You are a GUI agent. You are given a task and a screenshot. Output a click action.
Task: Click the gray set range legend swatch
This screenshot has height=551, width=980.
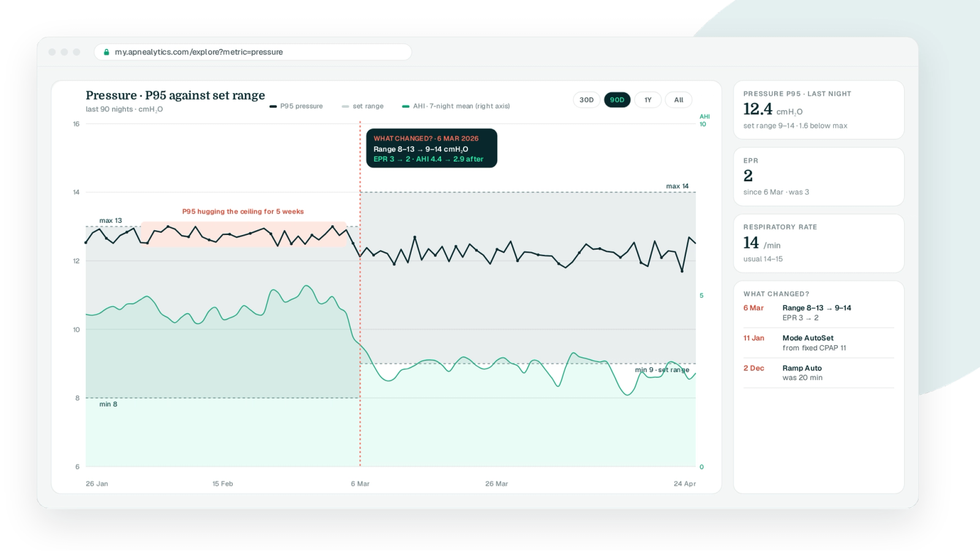[x=345, y=107]
